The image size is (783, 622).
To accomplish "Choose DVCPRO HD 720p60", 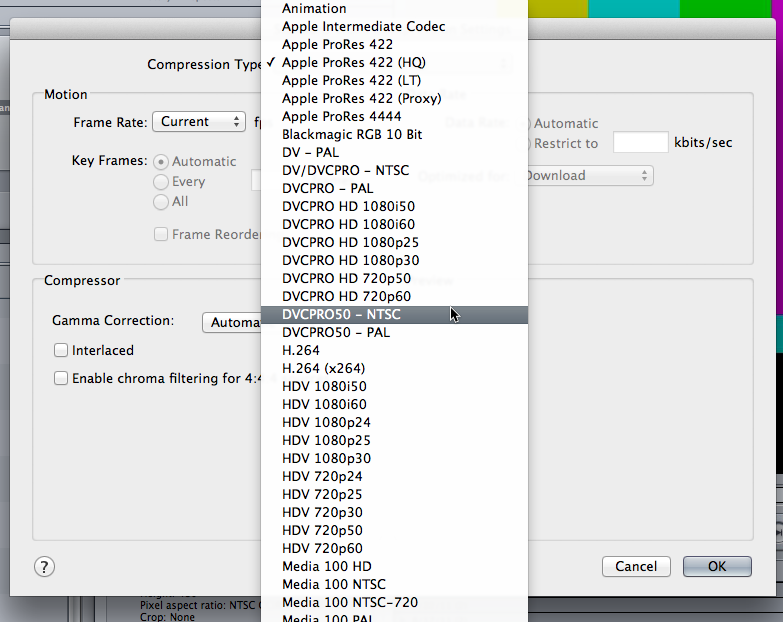I will tap(394, 296).
